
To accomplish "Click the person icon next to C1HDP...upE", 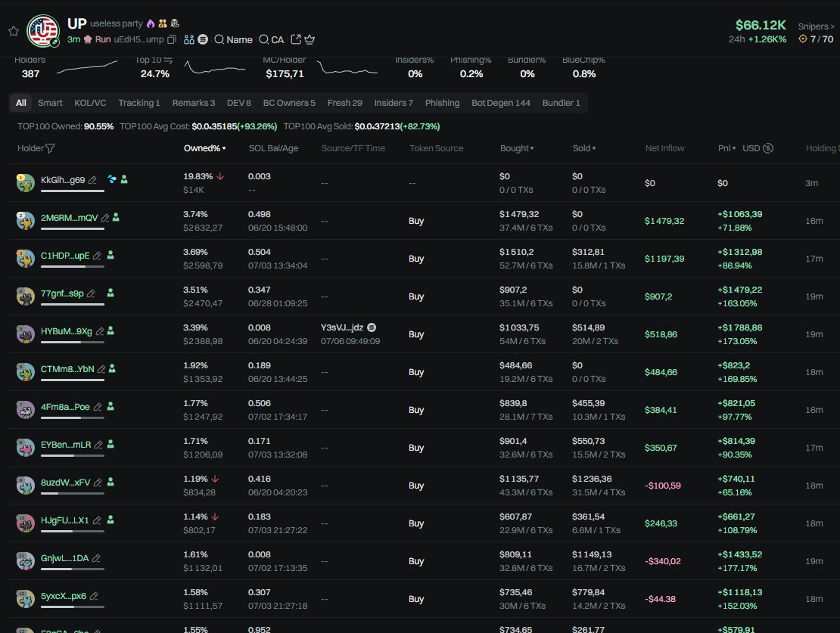I will point(110,256).
